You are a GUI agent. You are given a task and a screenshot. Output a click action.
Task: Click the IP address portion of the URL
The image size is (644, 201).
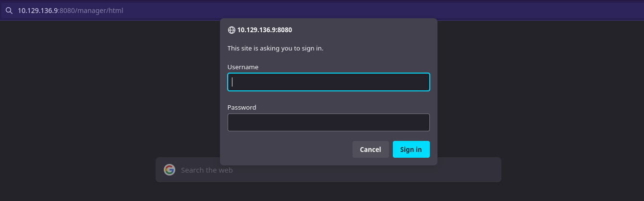[x=38, y=10]
